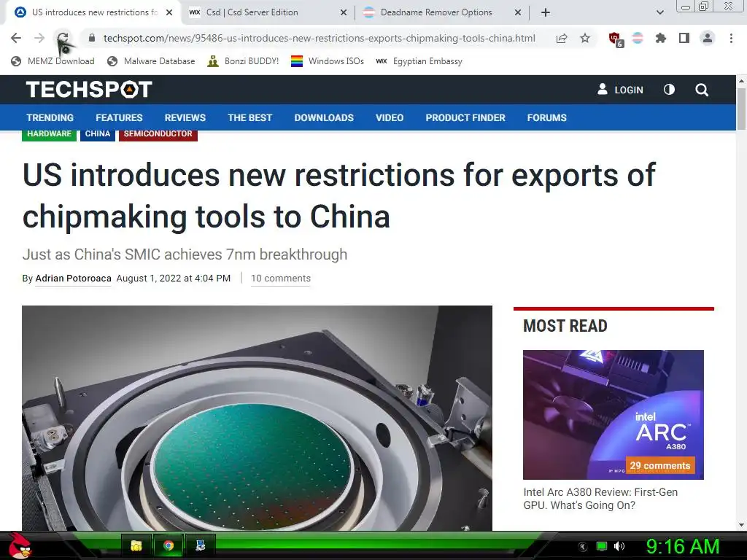Open the 29 comments badge

[659, 465]
